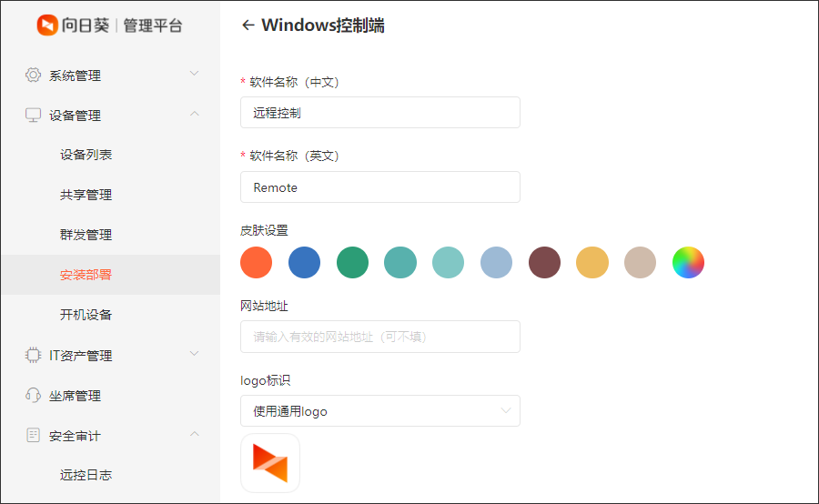Click the 系统管理 gear icon

tap(34, 75)
